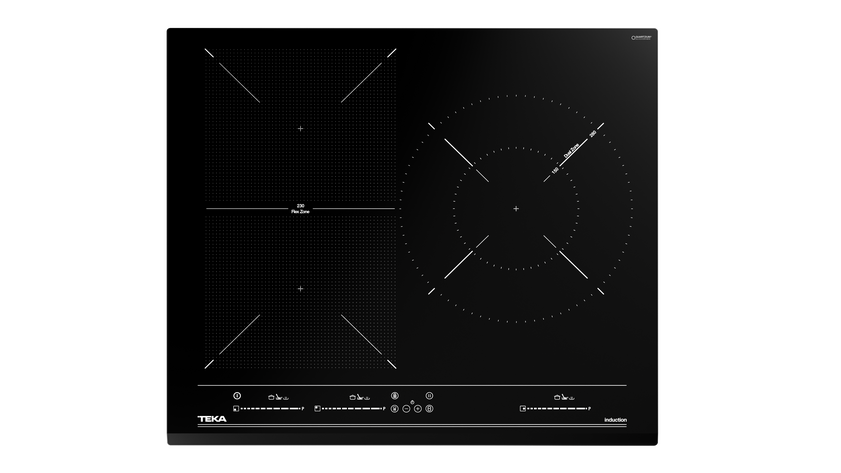Tap the P boost mark of the right slider
841x473 pixels.
tap(589, 409)
